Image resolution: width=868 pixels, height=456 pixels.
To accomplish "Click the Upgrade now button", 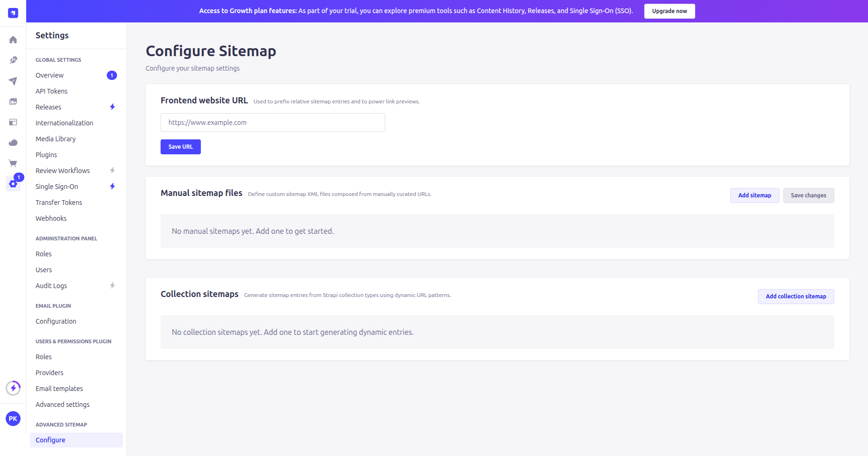I will pos(669,11).
